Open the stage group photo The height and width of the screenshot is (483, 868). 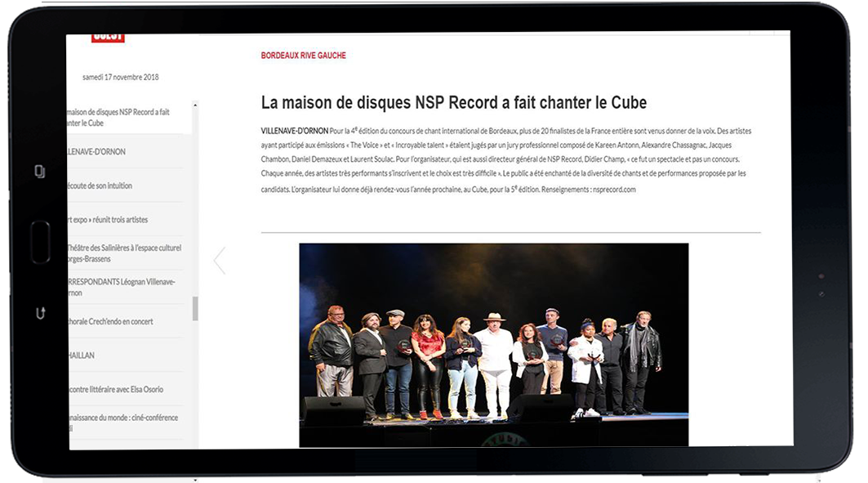click(493, 344)
